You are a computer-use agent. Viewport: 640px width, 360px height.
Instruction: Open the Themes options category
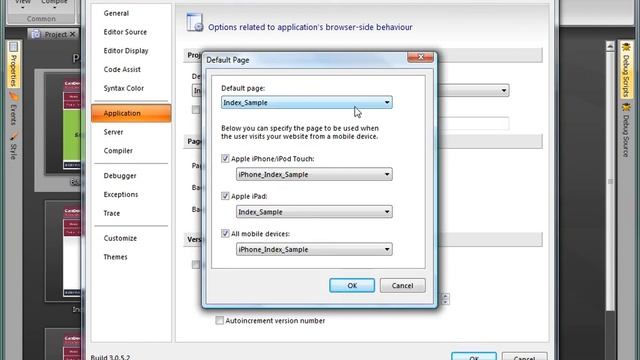(116, 257)
